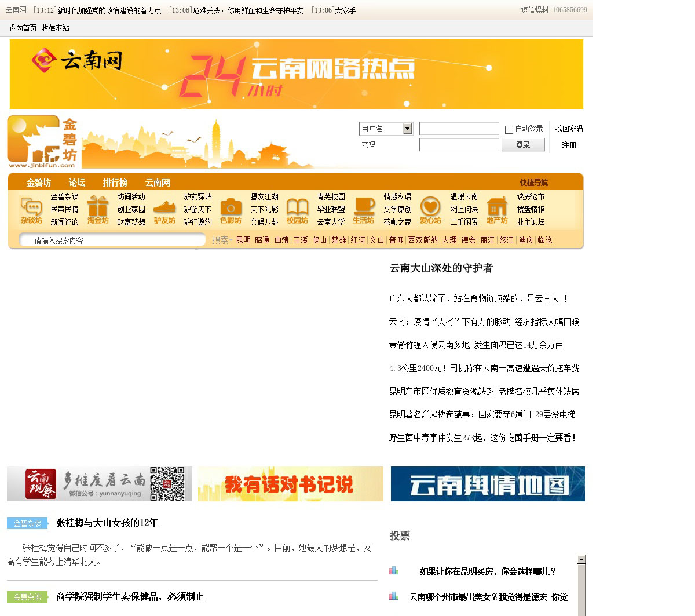Open the 24小时云南网络热点 banner
695x616 pixels.
(297, 74)
